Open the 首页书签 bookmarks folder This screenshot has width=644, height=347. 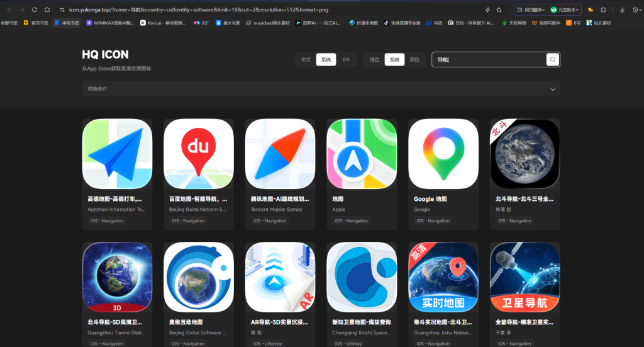tap(36, 23)
